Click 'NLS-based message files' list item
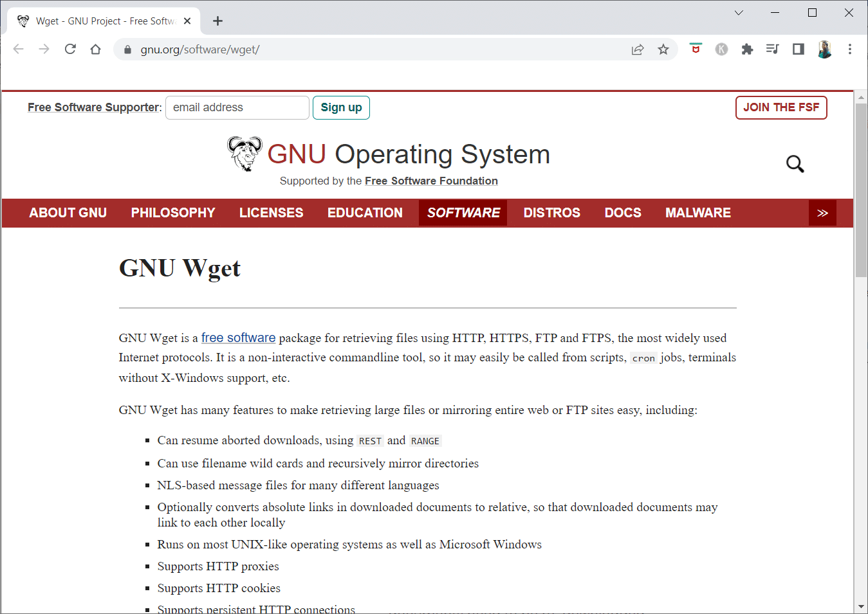The width and height of the screenshot is (868, 614). click(x=299, y=485)
